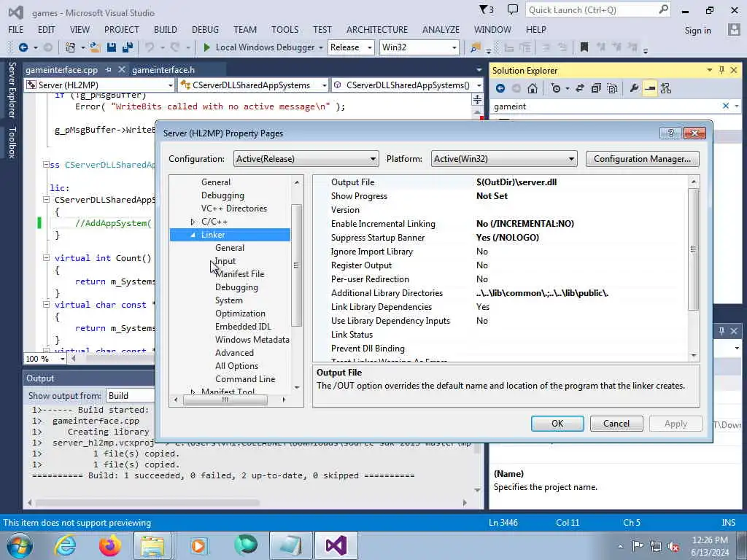Toggle the Preview Selected Items icon
The height and width of the screenshot is (560, 747).
pyautogui.click(x=650, y=88)
